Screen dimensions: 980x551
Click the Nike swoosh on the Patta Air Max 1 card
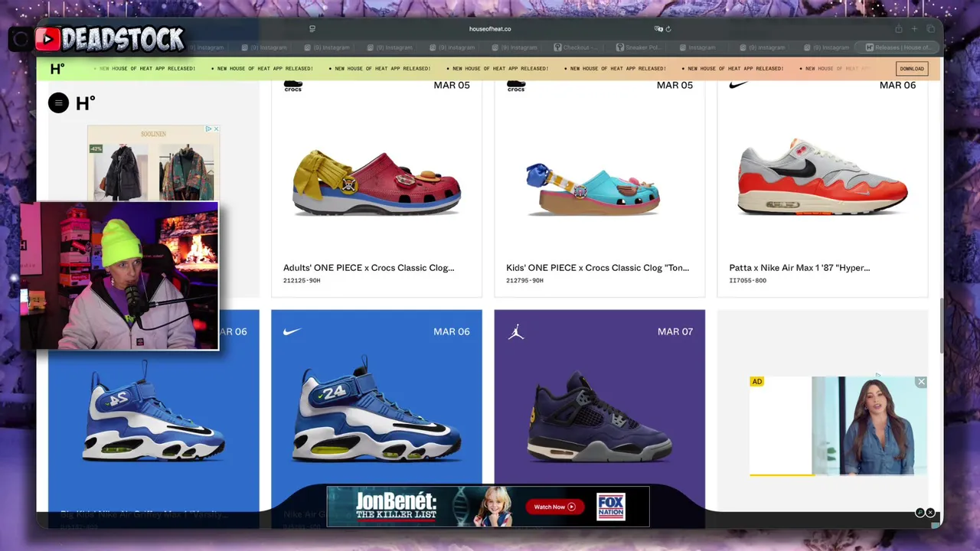pos(738,85)
